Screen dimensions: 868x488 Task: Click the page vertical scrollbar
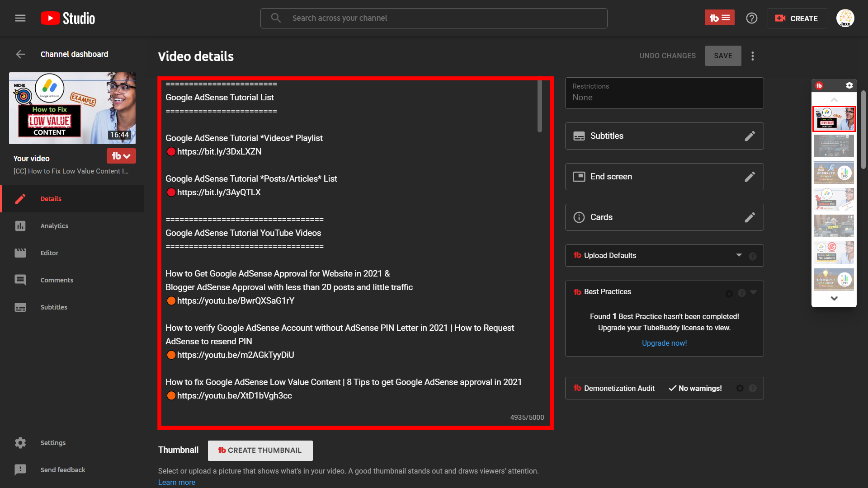point(863,130)
